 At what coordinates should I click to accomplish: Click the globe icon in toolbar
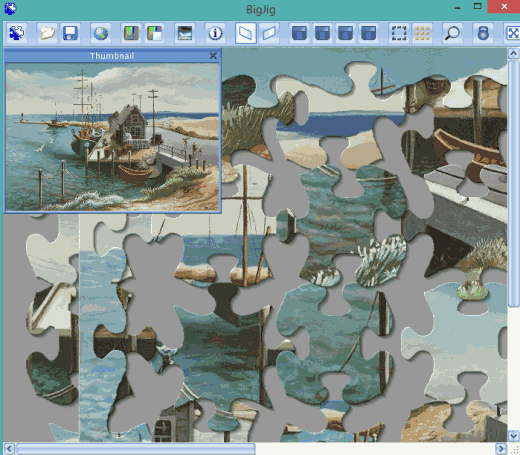101,33
